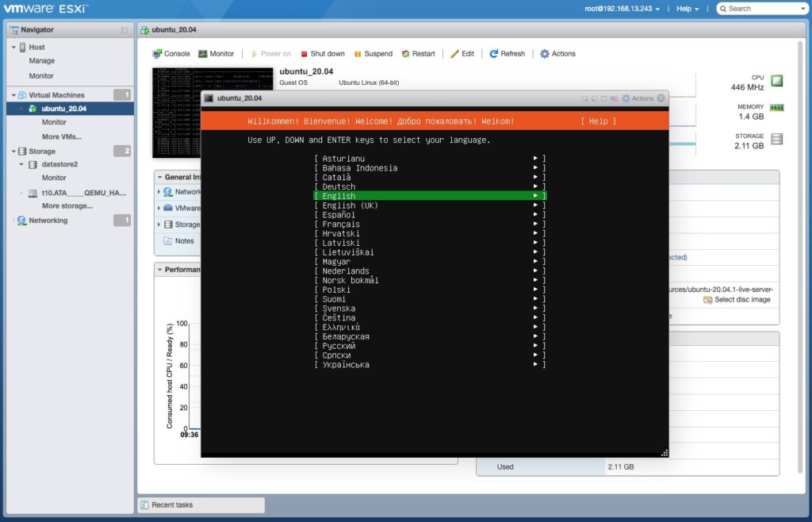
Task: Click the Help button in the Ubuntu installer
Action: click(x=598, y=121)
